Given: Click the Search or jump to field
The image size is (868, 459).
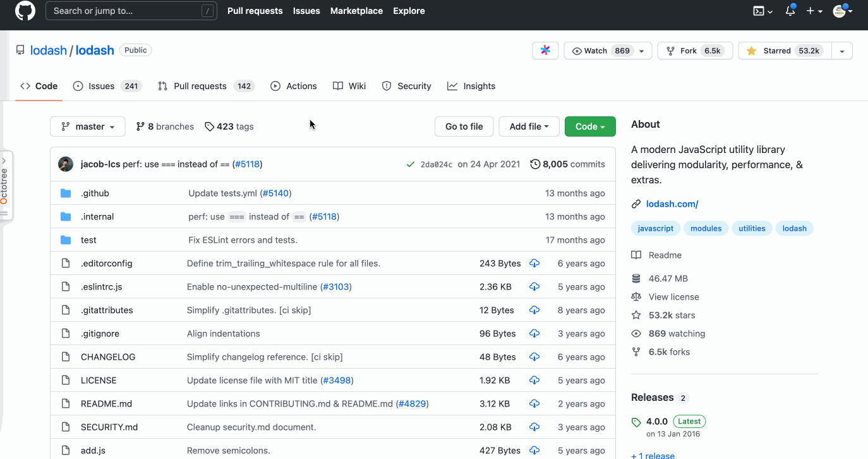Looking at the screenshot, I should (x=131, y=11).
